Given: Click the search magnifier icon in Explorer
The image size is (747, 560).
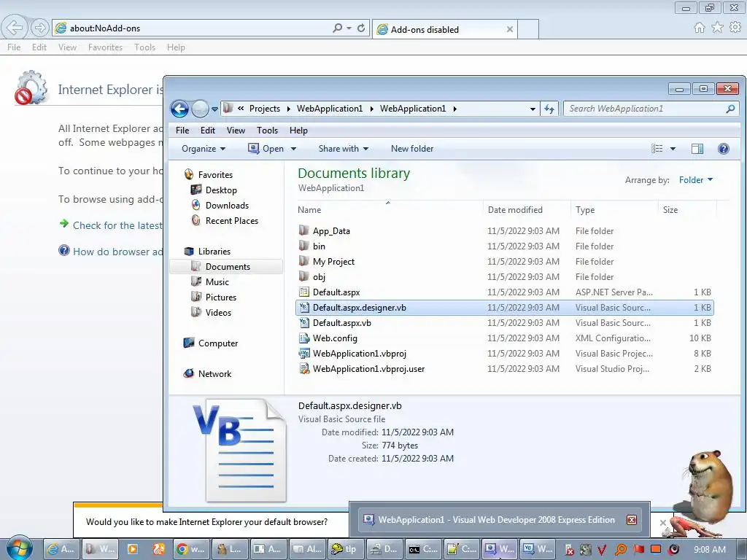Looking at the screenshot, I should tap(730, 109).
